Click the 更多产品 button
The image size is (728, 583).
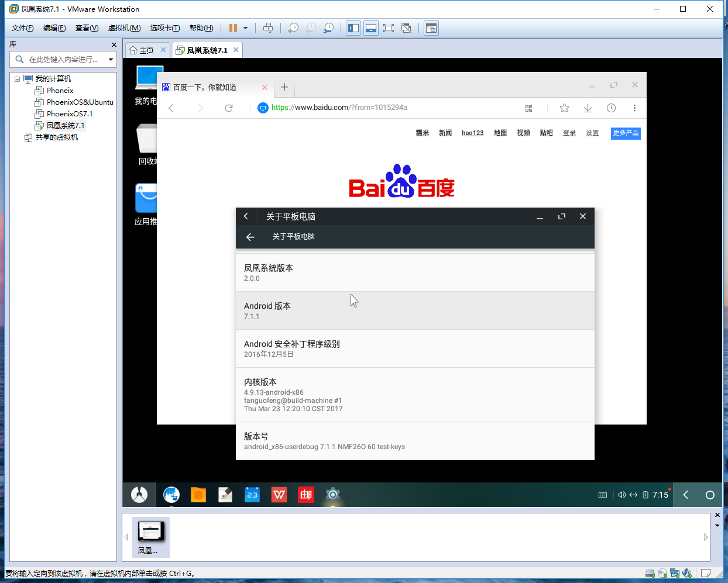point(626,133)
